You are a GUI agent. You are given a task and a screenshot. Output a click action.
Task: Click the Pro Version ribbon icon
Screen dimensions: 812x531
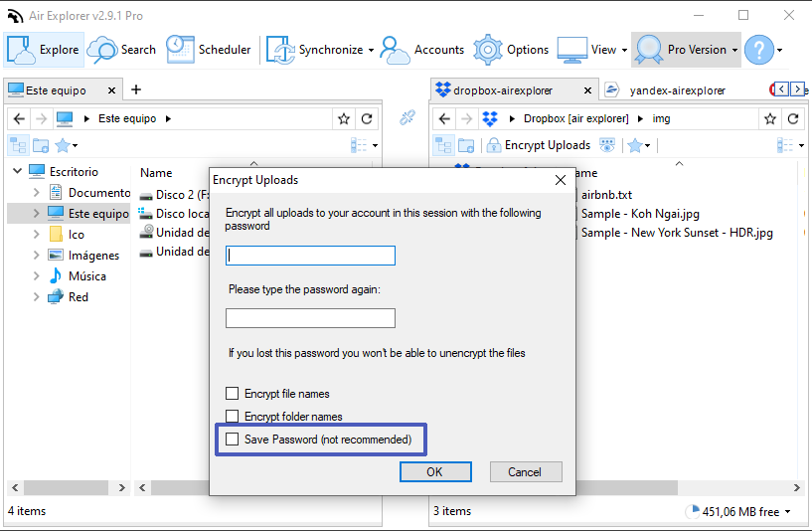pyautogui.click(x=649, y=50)
